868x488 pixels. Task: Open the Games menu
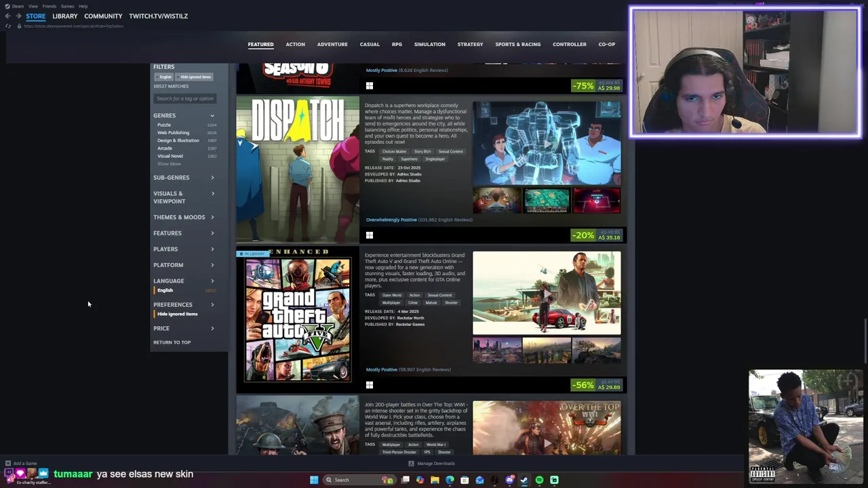67,6
